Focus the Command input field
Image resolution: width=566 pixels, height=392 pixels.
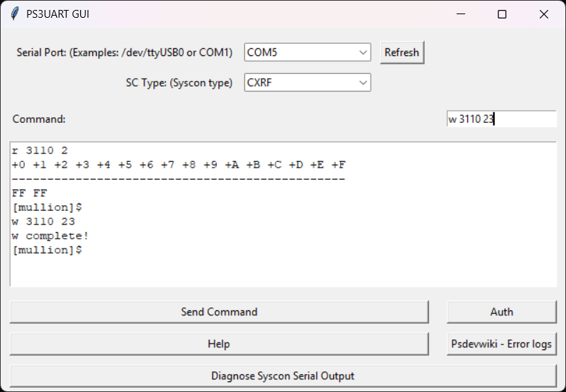tap(501, 119)
